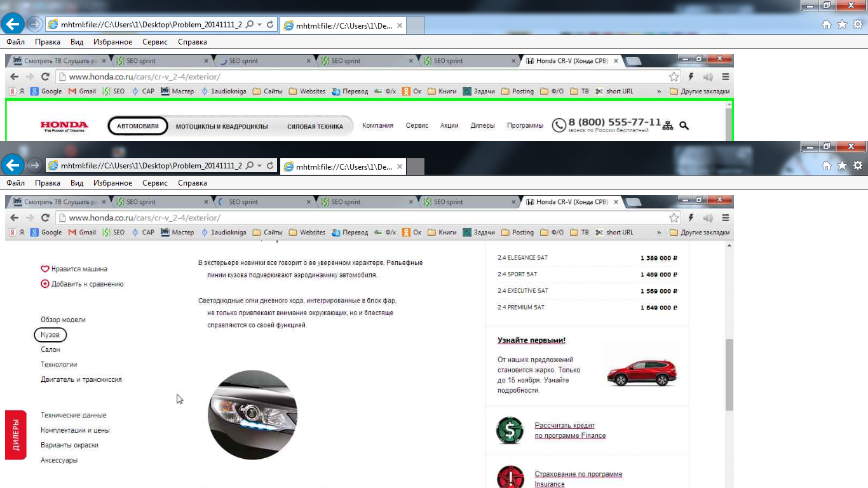Expand the address dropdown arrow in topmost IE bar
Screen dimensions: 868x488
click(x=259, y=24)
